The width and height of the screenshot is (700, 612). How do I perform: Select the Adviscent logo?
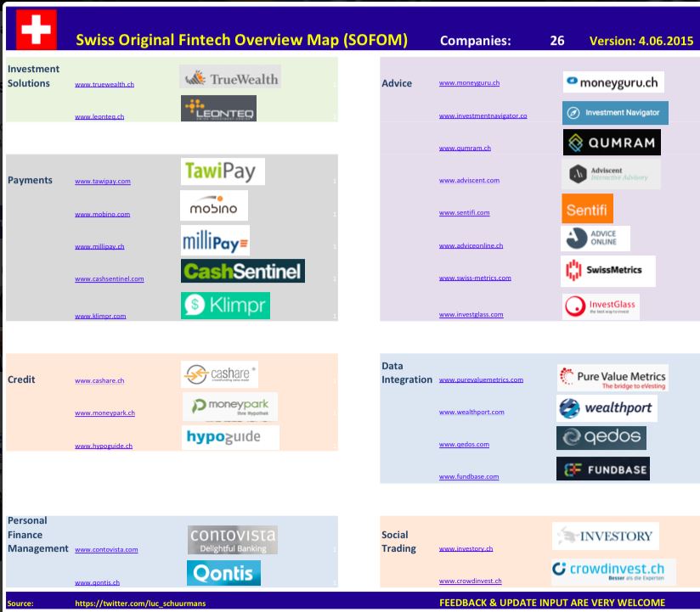point(611,173)
